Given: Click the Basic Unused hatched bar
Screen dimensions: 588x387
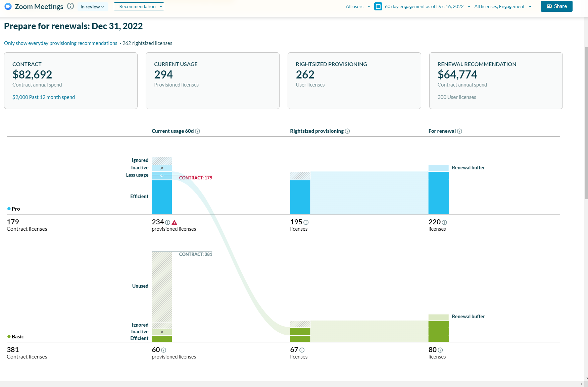Looking at the screenshot, I should point(162,286).
